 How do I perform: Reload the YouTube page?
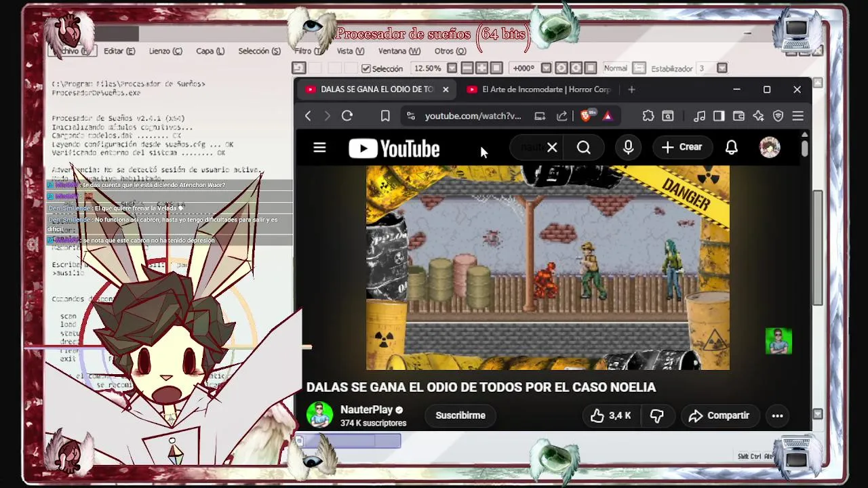(x=347, y=116)
